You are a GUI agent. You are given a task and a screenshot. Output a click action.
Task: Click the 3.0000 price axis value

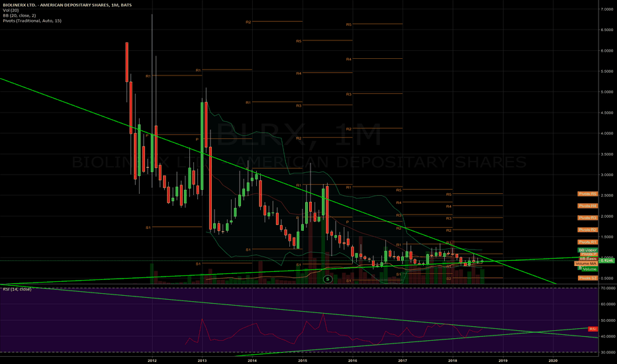point(607,175)
